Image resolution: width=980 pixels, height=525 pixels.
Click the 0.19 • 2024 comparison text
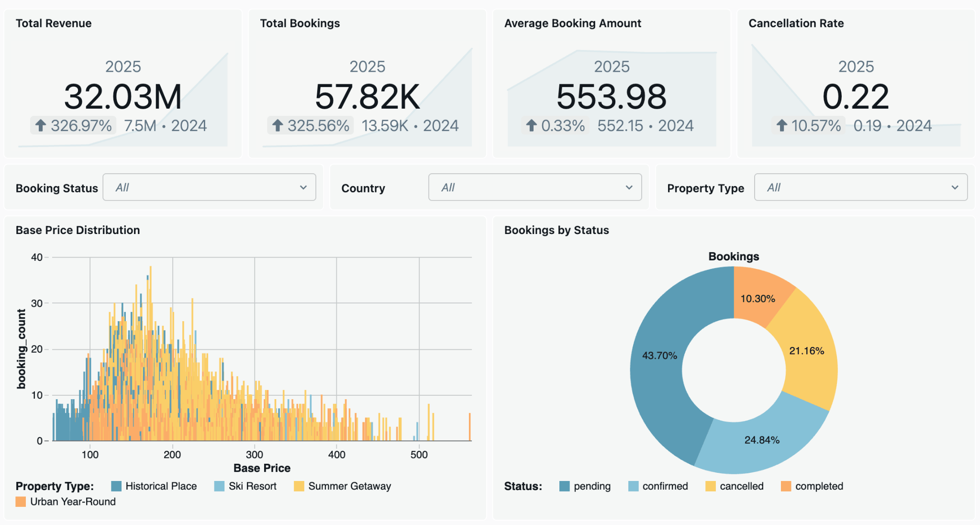point(892,125)
